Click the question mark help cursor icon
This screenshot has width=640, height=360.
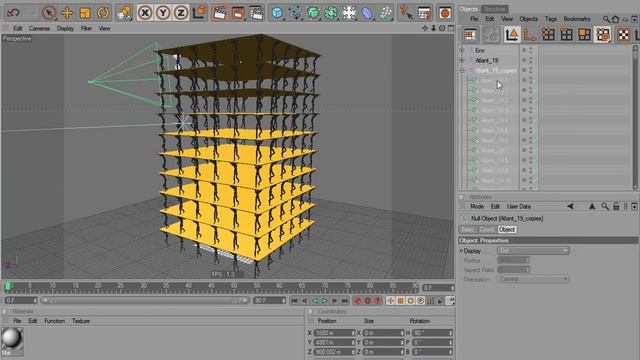pyautogui.click(x=406, y=13)
